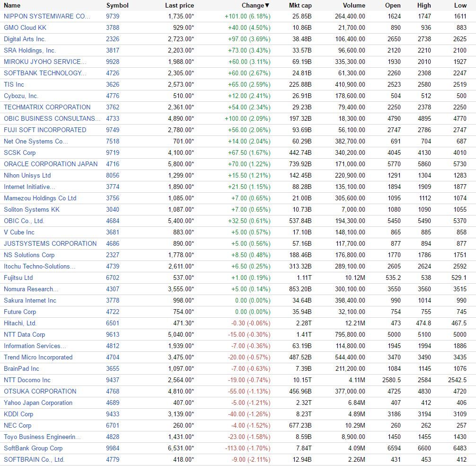Open SOFTBRAIN Co., Ltd. link
Image resolution: width=476 pixels, height=466 pixels.
(34, 459)
